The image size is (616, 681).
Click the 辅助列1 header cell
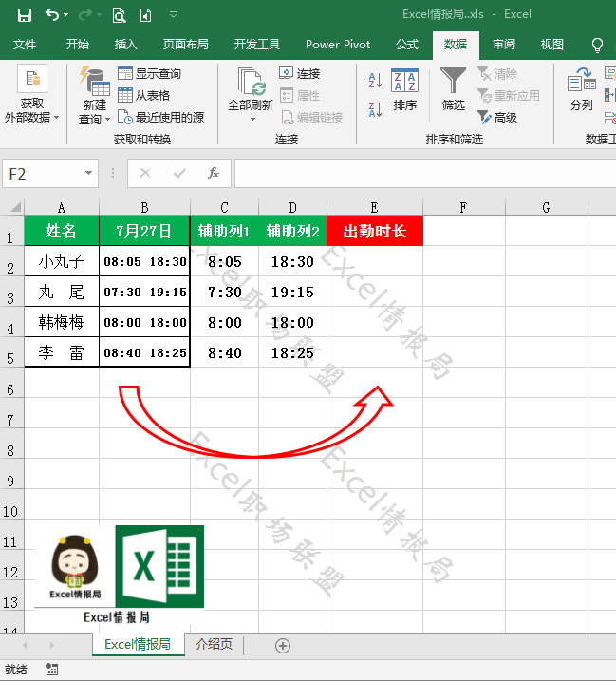tap(224, 231)
